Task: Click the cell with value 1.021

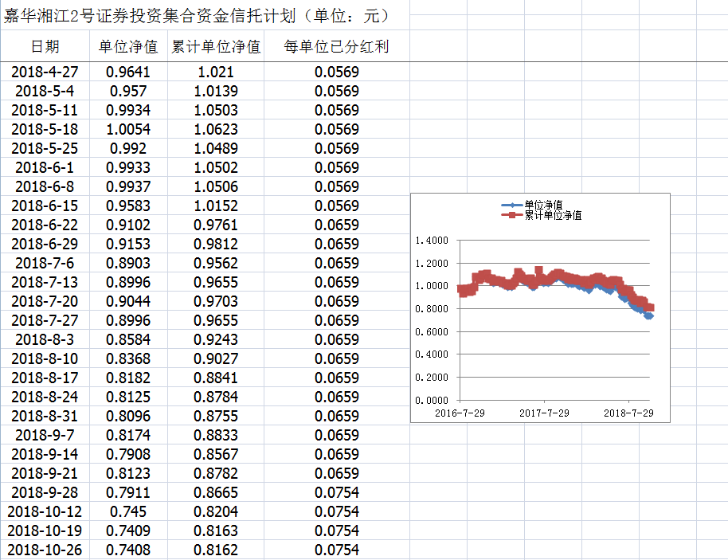Action: 216,72
